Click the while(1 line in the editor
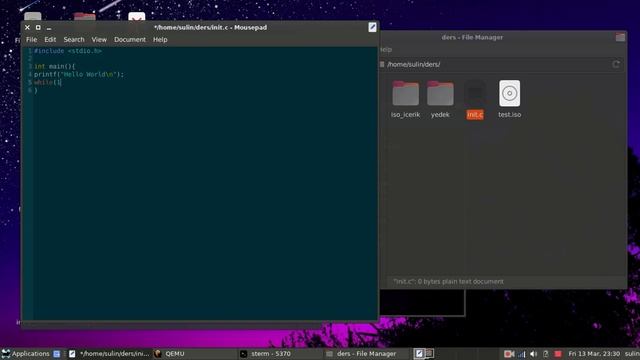Screen dimensions: 640x360 pyautogui.click(x=47, y=82)
